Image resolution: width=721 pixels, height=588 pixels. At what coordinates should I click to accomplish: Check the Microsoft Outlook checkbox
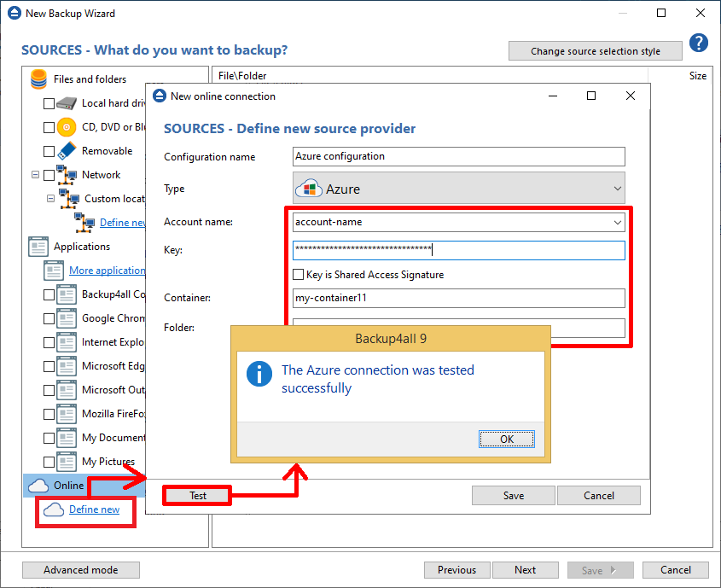tap(49, 390)
